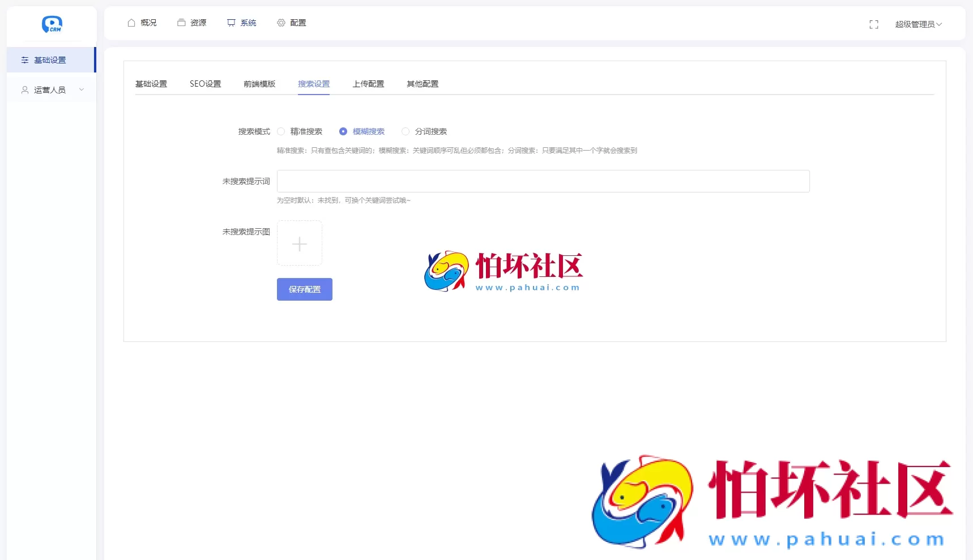The height and width of the screenshot is (560, 973).
Task: Click the CRM logo in the sidebar
Action: 52,24
